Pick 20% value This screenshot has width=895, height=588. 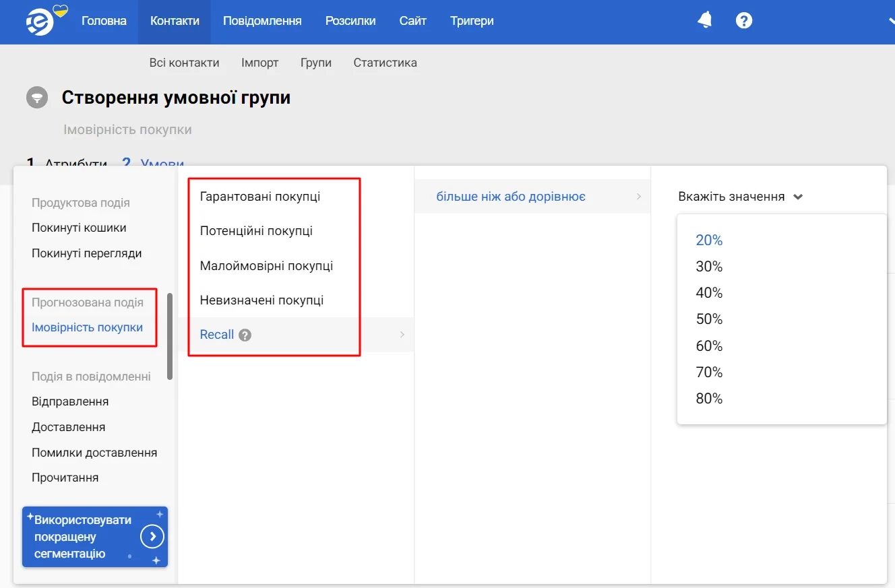709,240
